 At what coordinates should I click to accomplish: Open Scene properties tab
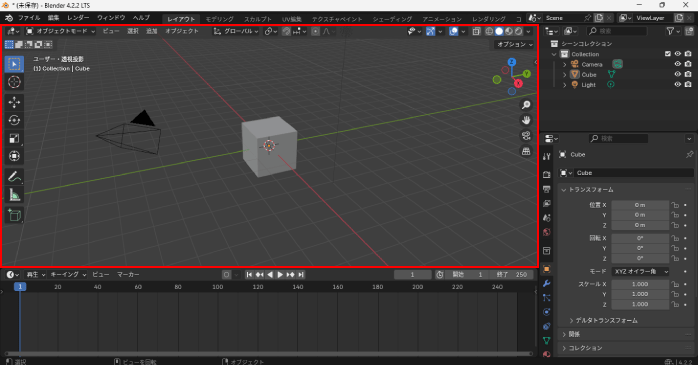click(x=547, y=218)
